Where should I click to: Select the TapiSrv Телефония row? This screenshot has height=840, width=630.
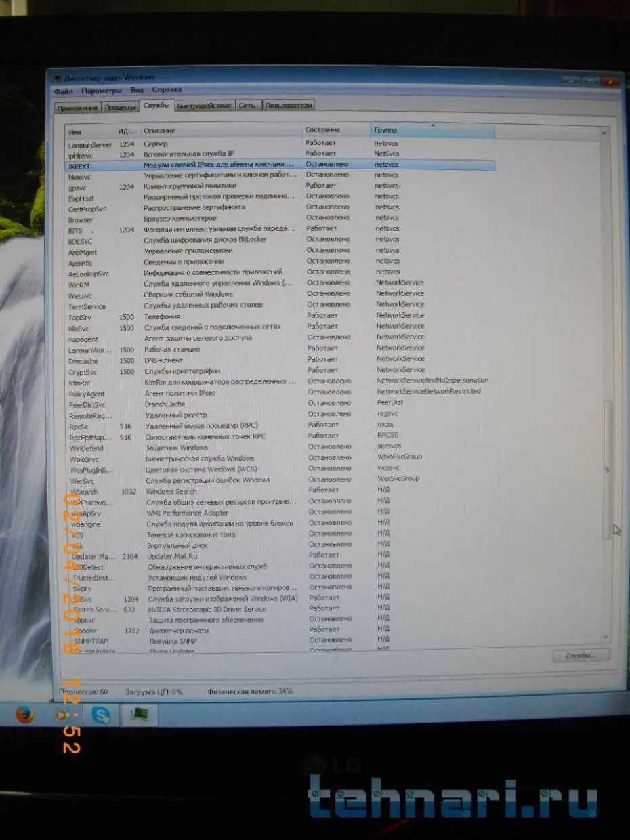pyautogui.click(x=280, y=316)
